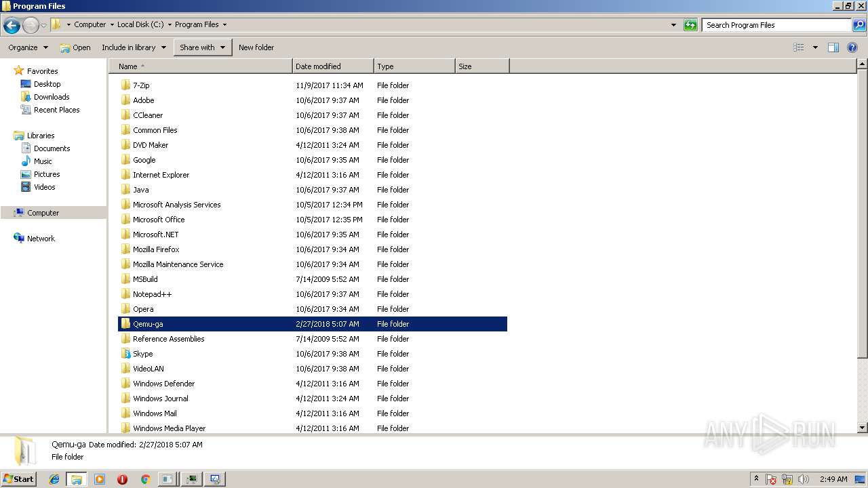Select the Reference Assemblies folder
Image resolution: width=868 pixels, height=488 pixels.
(168, 339)
